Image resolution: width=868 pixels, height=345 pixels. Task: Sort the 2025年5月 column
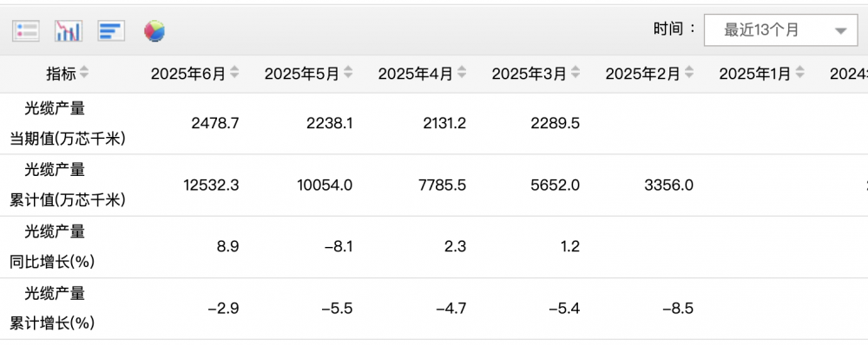[348, 73]
